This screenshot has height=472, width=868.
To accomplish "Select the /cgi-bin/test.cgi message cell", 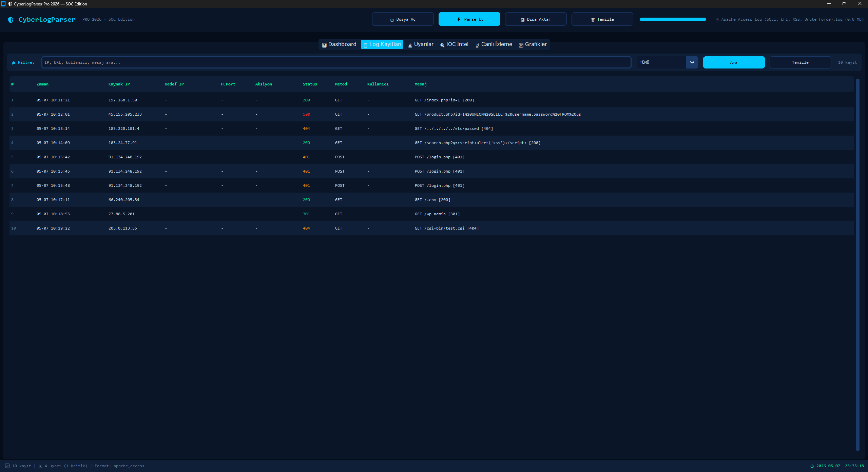I will (447, 228).
